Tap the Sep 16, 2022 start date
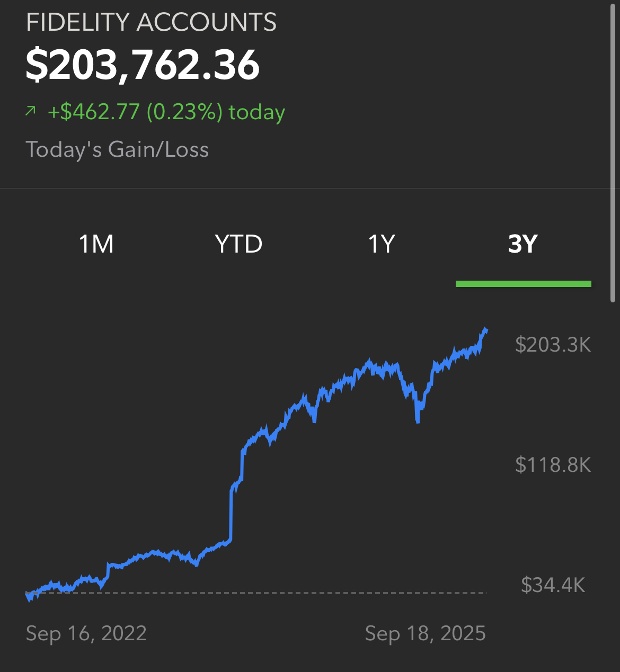This screenshot has height=672, width=620. pos(86,633)
